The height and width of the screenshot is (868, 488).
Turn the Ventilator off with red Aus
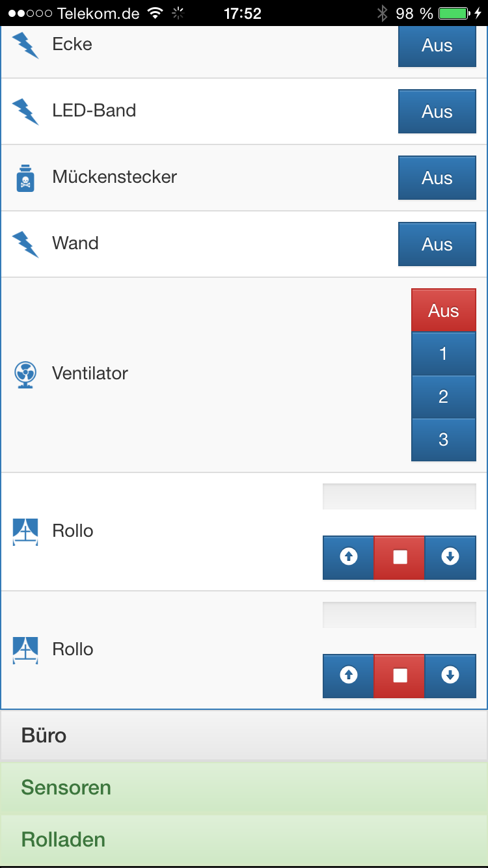coord(443,311)
